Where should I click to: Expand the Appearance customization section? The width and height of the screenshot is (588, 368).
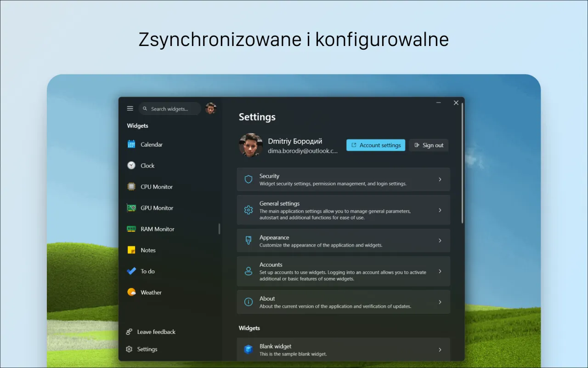click(x=440, y=240)
